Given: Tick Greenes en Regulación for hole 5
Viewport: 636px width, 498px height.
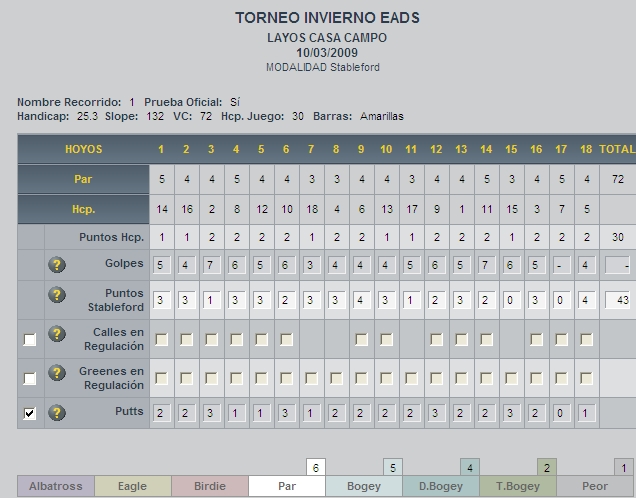Looking at the screenshot, I should (x=261, y=378).
